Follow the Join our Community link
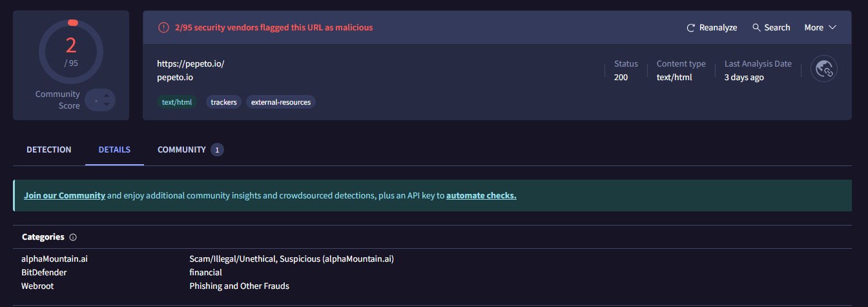Viewport: 868px width, 307px height. click(65, 196)
